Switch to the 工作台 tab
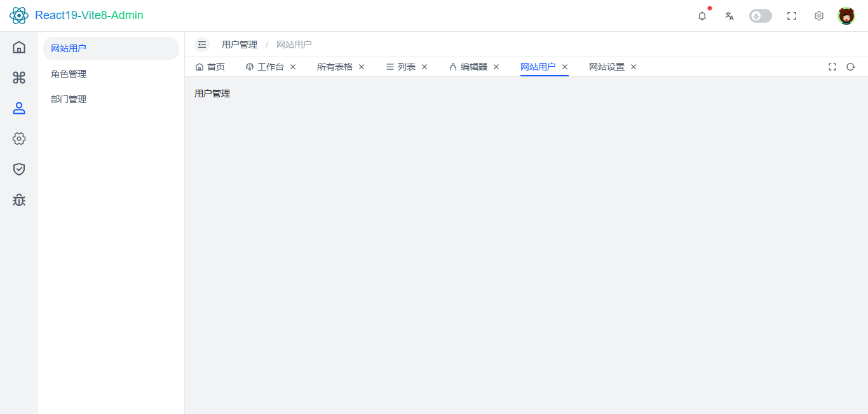The height and width of the screenshot is (414, 868). 266,67
